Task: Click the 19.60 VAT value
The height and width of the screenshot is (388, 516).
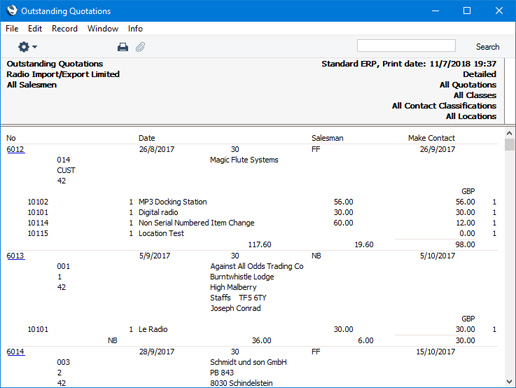Action: [364, 244]
